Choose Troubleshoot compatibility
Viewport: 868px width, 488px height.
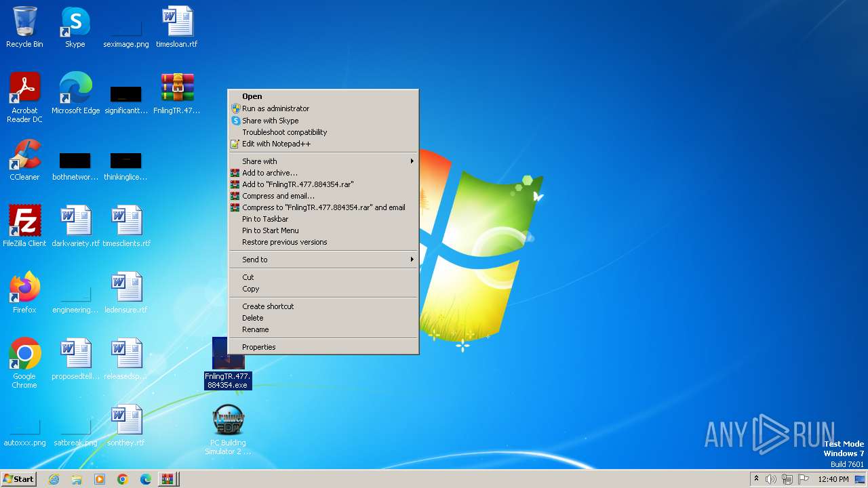323,132
